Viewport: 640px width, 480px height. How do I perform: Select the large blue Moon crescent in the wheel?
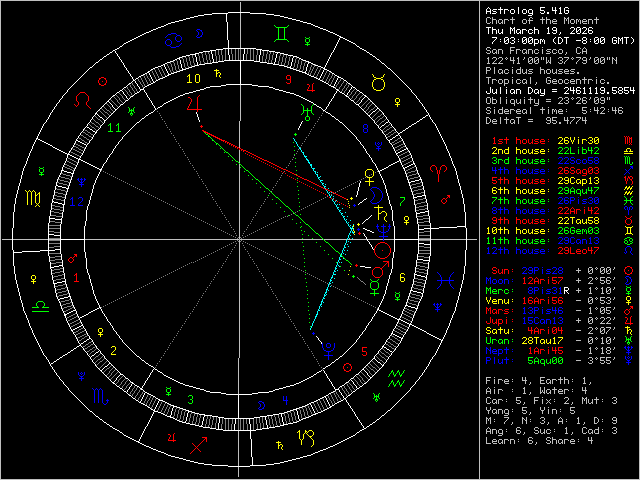(377, 195)
